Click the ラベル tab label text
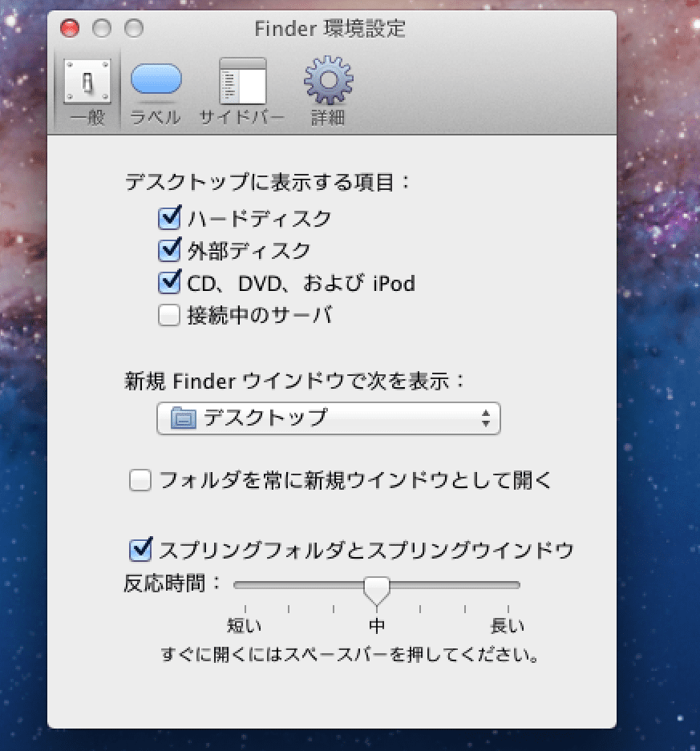Viewport: 700px width, 751px height. tap(156, 117)
